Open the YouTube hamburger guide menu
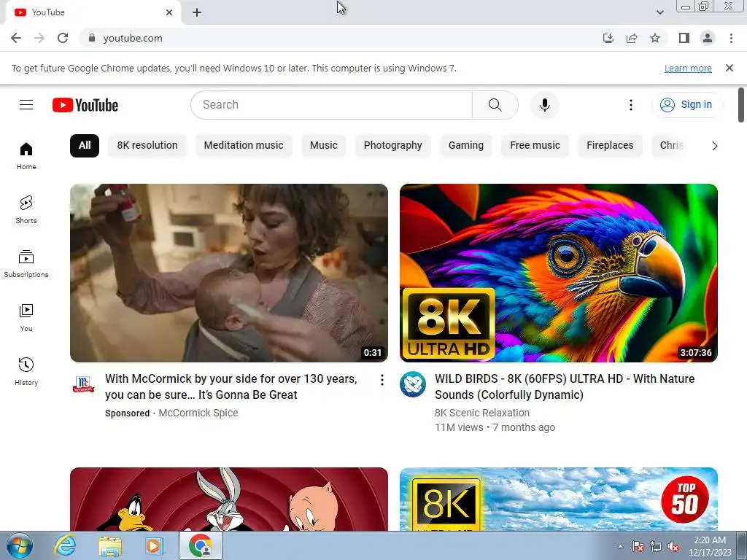The height and width of the screenshot is (560, 747). click(x=26, y=105)
